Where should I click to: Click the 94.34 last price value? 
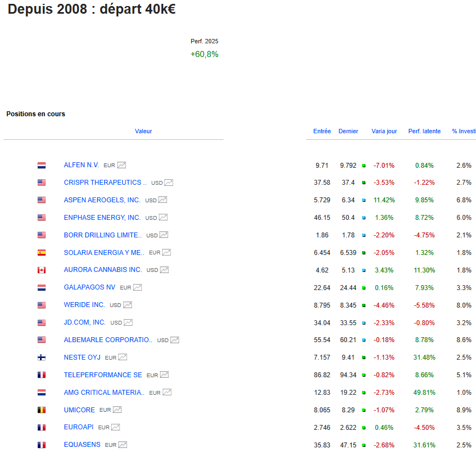(x=348, y=375)
